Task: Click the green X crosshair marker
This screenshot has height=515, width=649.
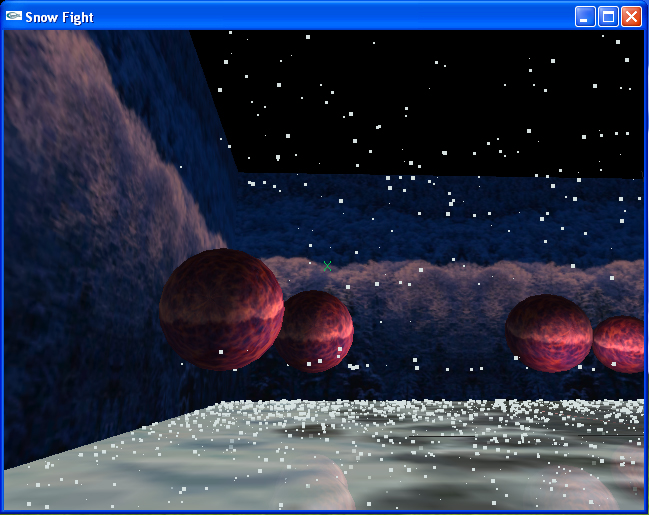Action: [327, 266]
